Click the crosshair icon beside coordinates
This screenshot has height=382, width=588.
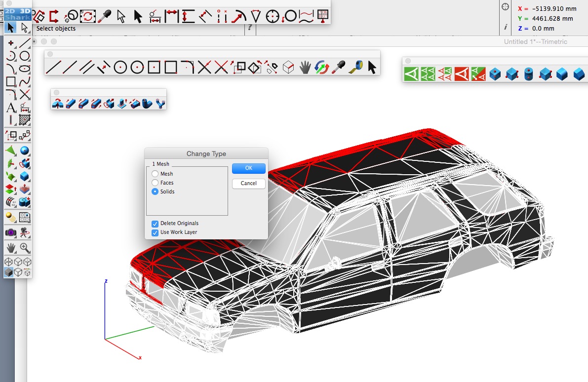(505, 7)
